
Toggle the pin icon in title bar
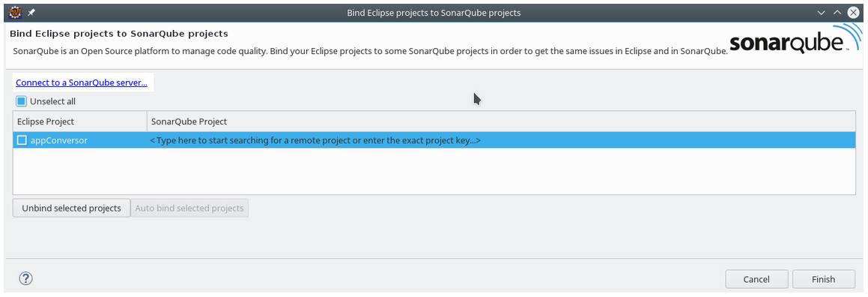(x=31, y=12)
